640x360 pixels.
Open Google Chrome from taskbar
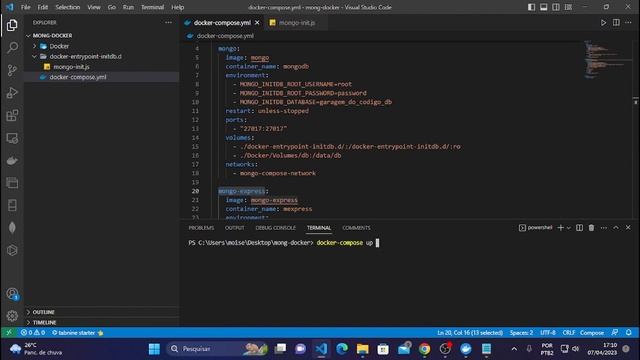point(424,349)
